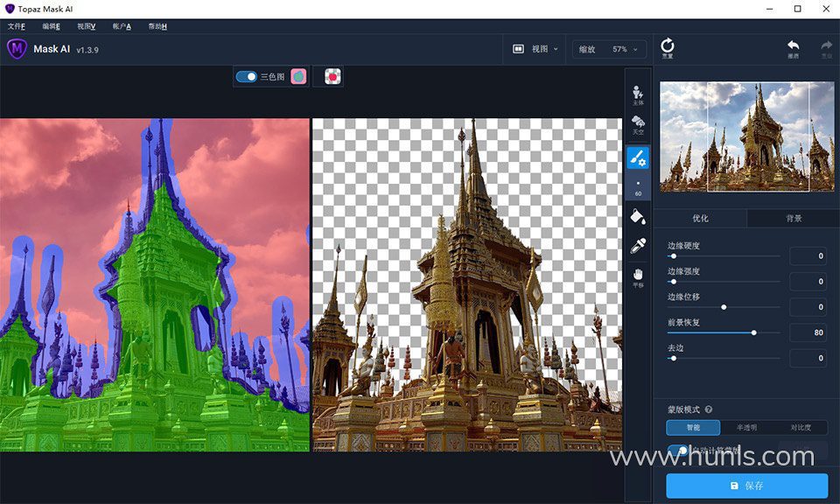The width and height of the screenshot is (840, 504).
Task: Open the 文件 (File) menu
Action: pyautogui.click(x=16, y=26)
